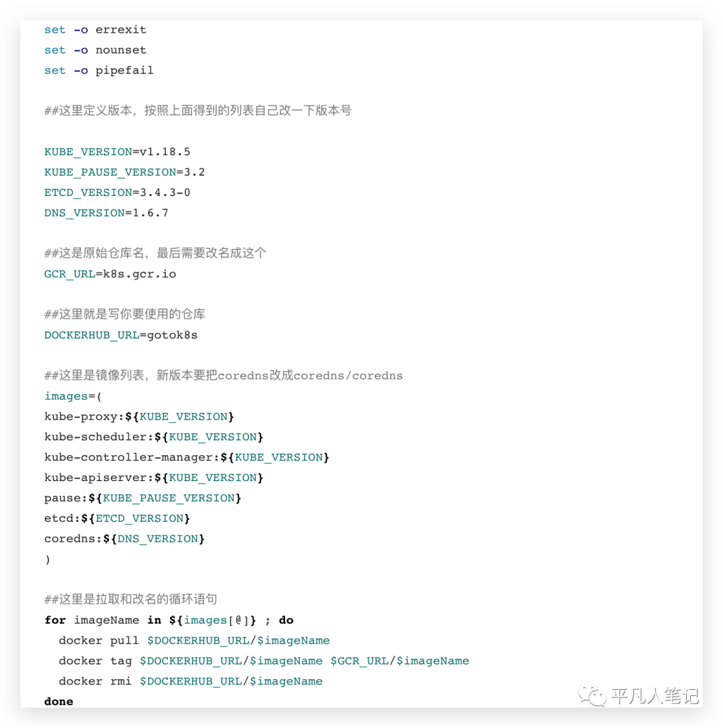Click the 'done' keyword line
Screen dimensions: 723x728
[x=58, y=701]
